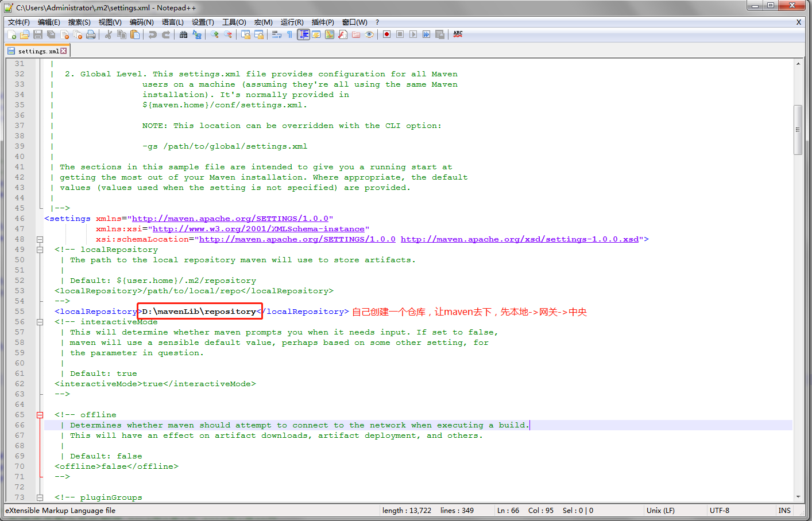Image resolution: width=812 pixels, height=521 pixels.
Task: Print the document using the printer icon
Action: point(91,34)
